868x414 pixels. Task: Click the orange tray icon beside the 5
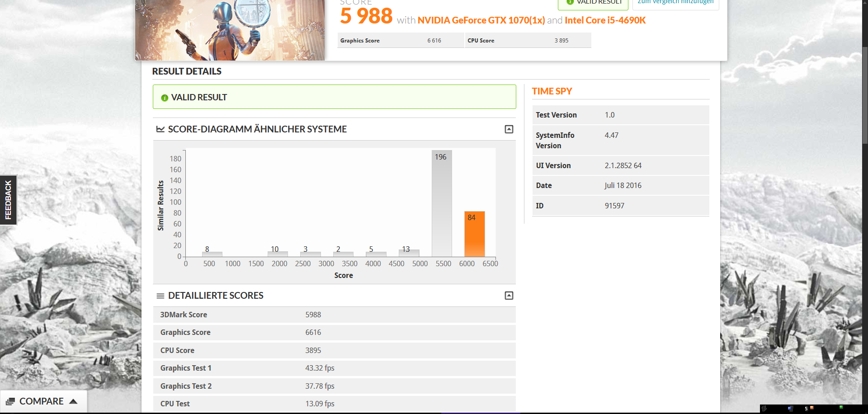[811, 408]
